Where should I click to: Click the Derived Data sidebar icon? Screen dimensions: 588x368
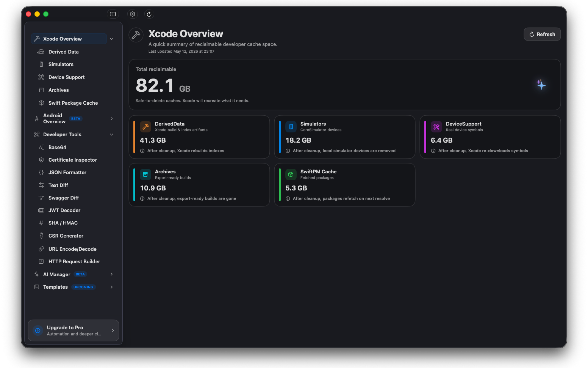[41, 52]
